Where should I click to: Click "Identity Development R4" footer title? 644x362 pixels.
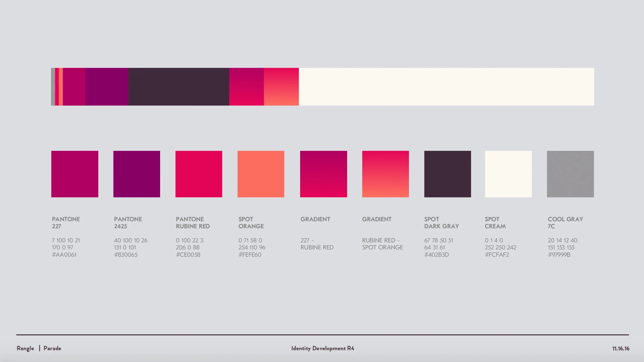click(x=323, y=348)
